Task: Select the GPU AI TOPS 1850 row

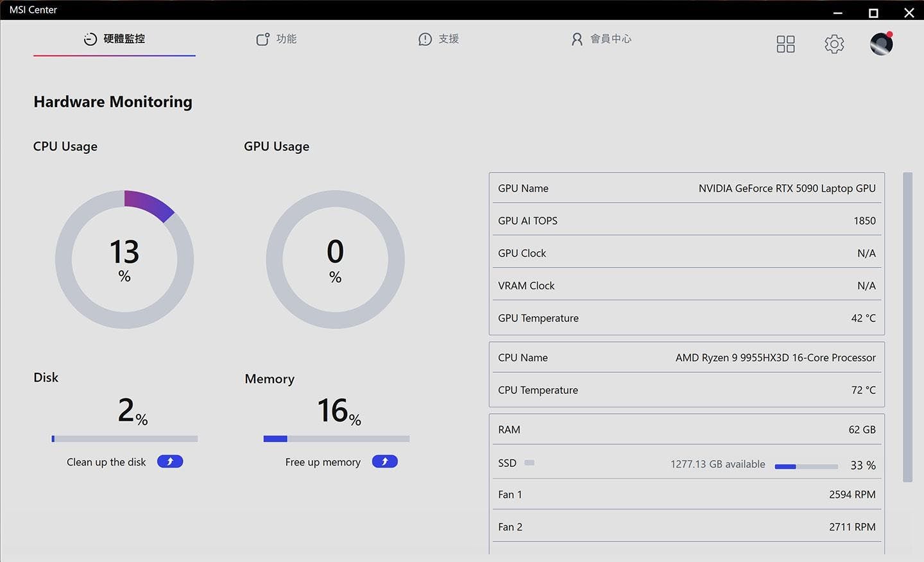Action: coord(687,220)
